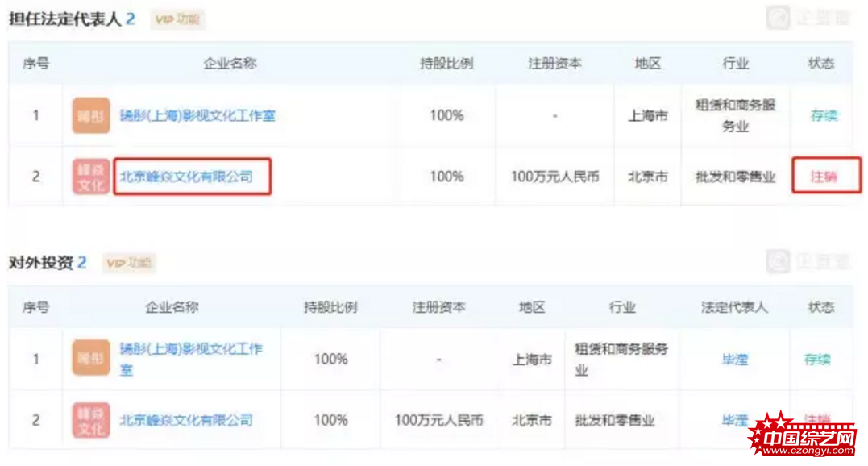This screenshot has width=868, height=466.
Task: Click 100万元人民币 cell in 对外投资 table
Action: [x=439, y=421]
